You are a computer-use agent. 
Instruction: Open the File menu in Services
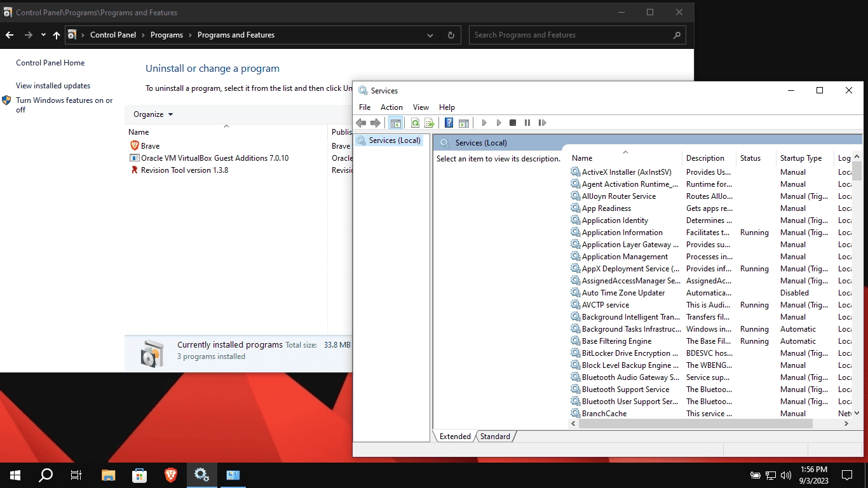(x=365, y=107)
